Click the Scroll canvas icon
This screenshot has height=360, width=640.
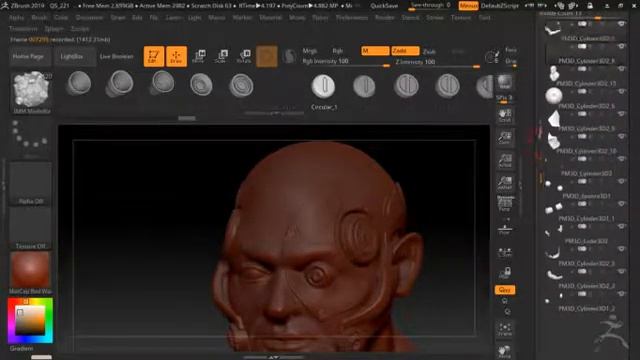coord(505,116)
